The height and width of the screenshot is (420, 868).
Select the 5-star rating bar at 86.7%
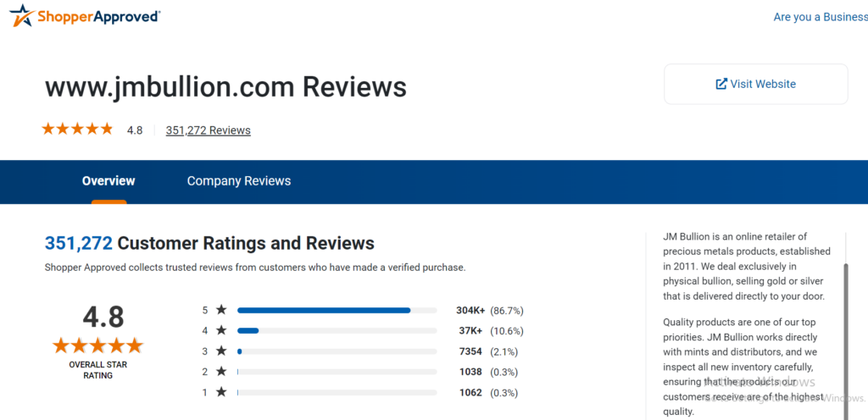click(337, 310)
